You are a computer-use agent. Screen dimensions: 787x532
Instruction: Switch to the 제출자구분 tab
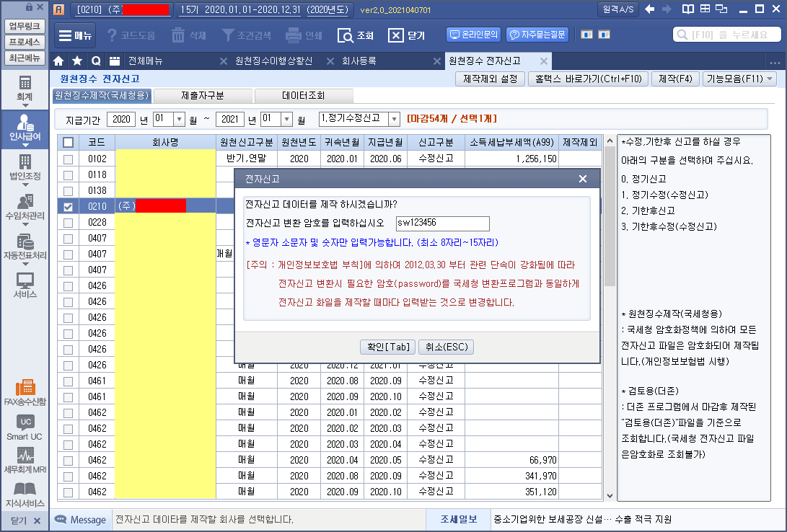point(203,95)
